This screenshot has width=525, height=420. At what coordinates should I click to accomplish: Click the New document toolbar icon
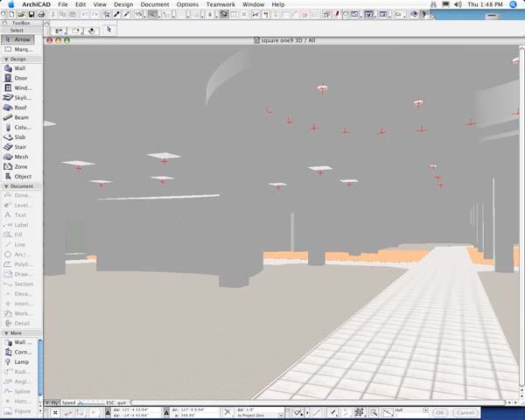pos(11,14)
